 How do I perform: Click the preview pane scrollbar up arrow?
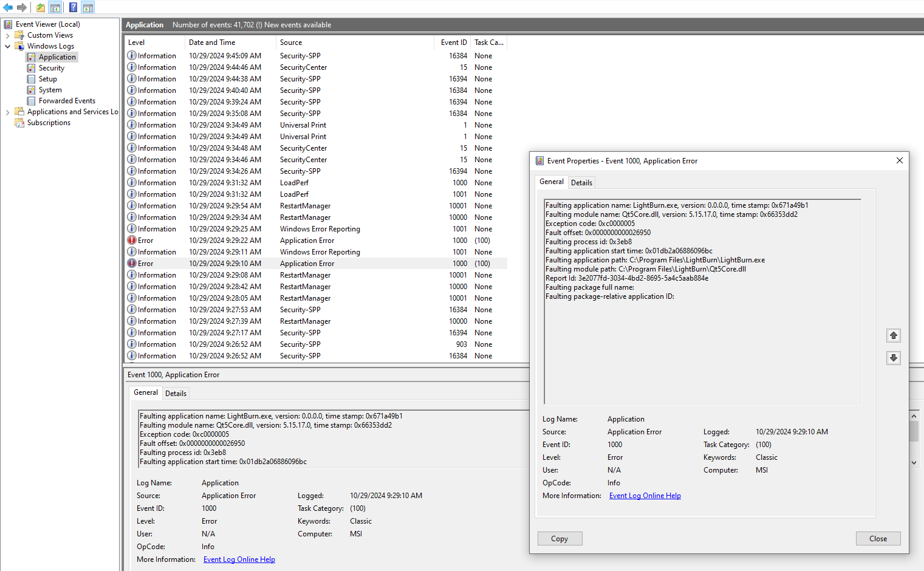(914, 416)
